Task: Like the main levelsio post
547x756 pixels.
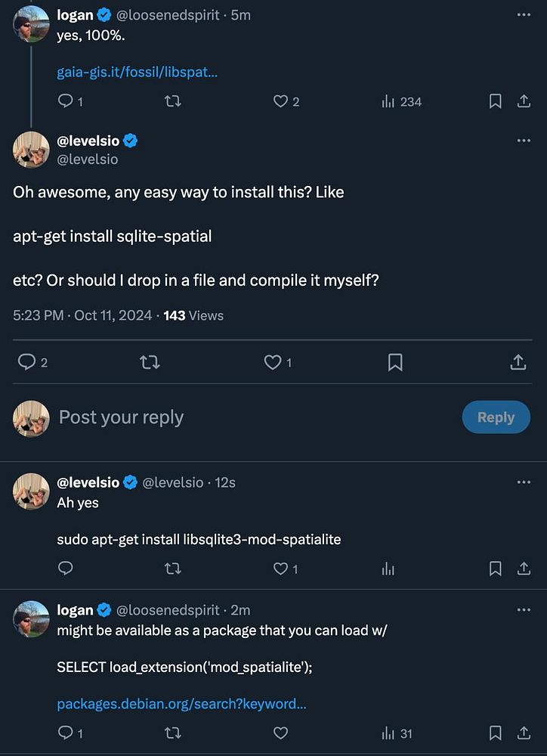Action: pos(272,363)
